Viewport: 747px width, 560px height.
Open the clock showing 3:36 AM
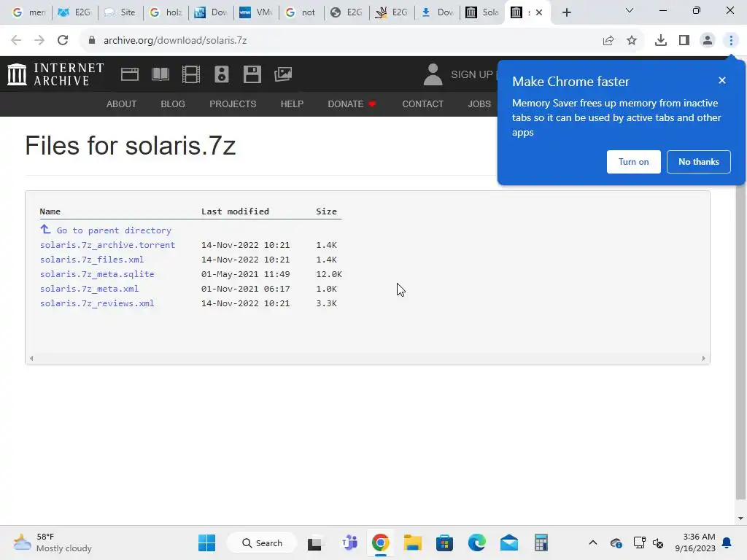pyautogui.click(x=694, y=542)
